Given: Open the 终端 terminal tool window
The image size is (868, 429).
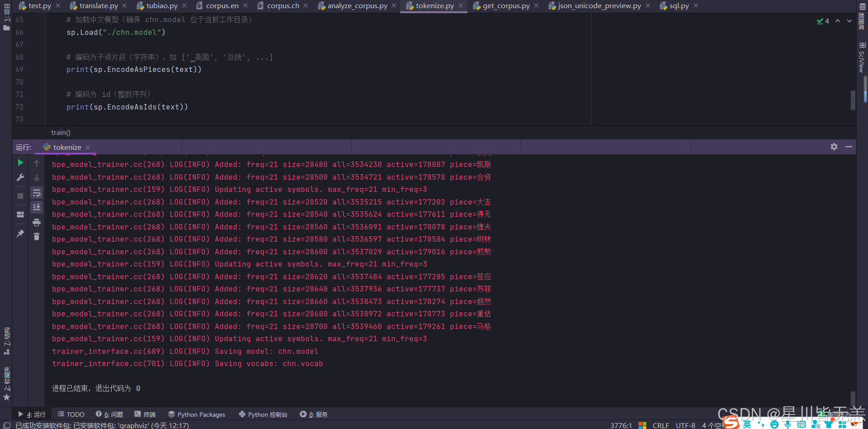Looking at the screenshot, I should [145, 414].
